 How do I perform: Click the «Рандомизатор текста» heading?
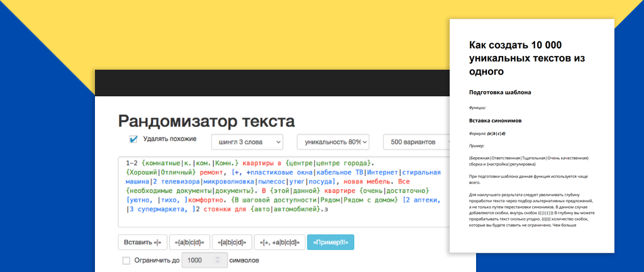click(x=206, y=121)
